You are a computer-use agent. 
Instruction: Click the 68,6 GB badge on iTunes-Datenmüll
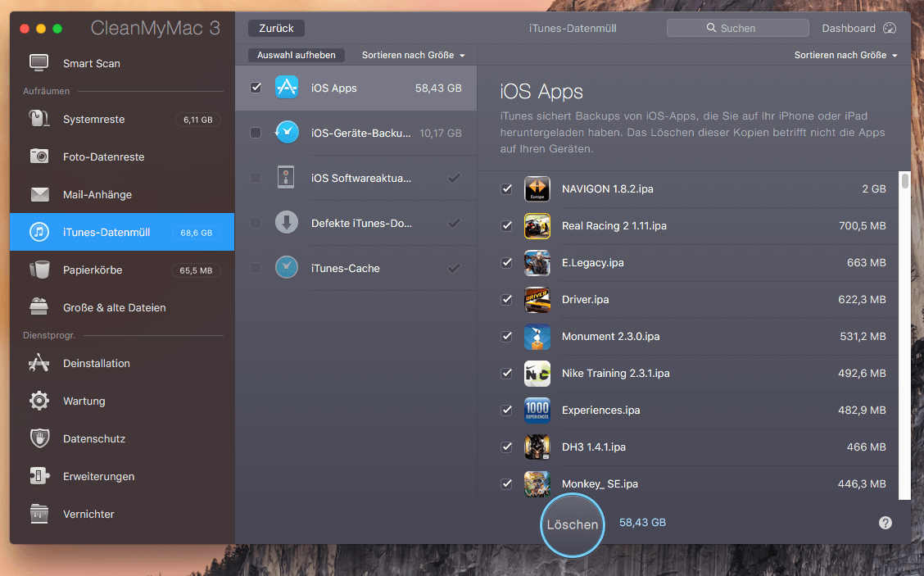point(197,233)
